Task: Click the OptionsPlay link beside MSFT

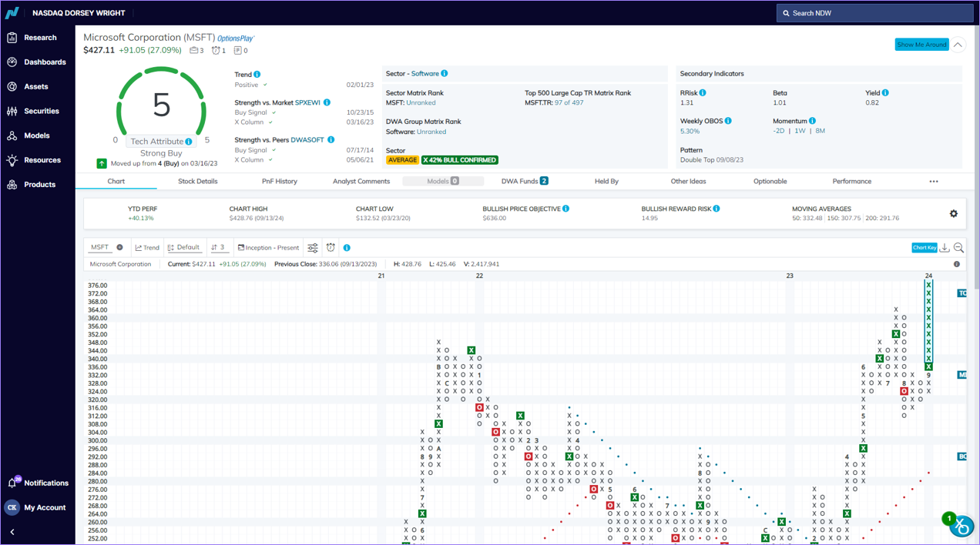Action: 235,38
